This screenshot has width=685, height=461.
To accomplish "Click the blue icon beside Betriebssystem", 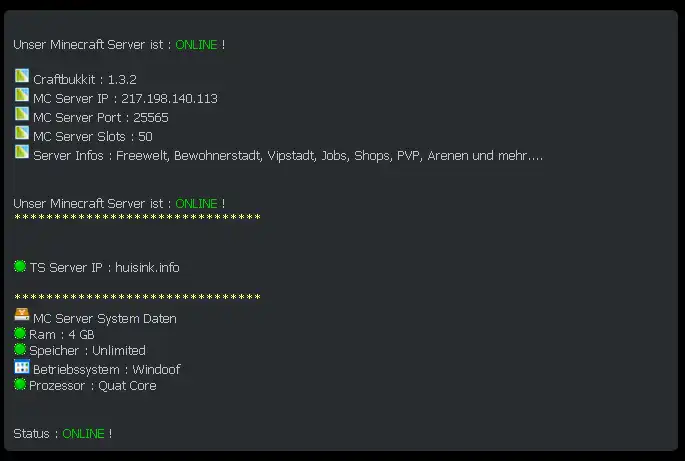I will 21,367.
